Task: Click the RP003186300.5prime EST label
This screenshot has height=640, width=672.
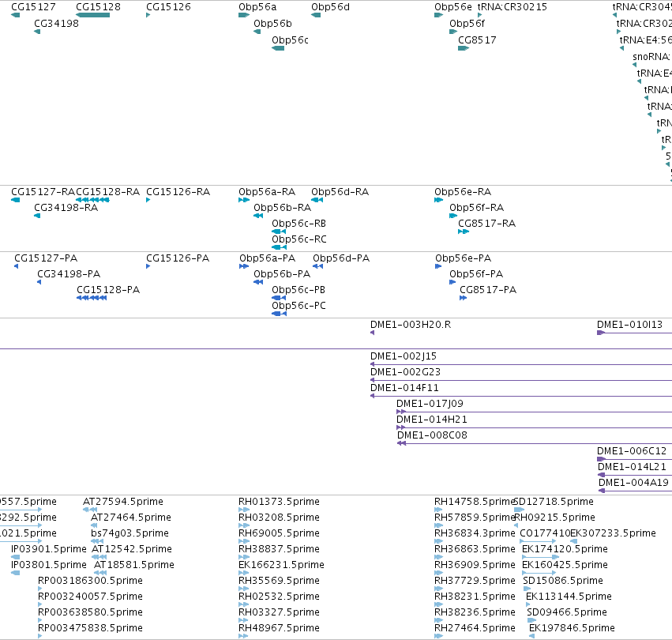Action: (91, 581)
